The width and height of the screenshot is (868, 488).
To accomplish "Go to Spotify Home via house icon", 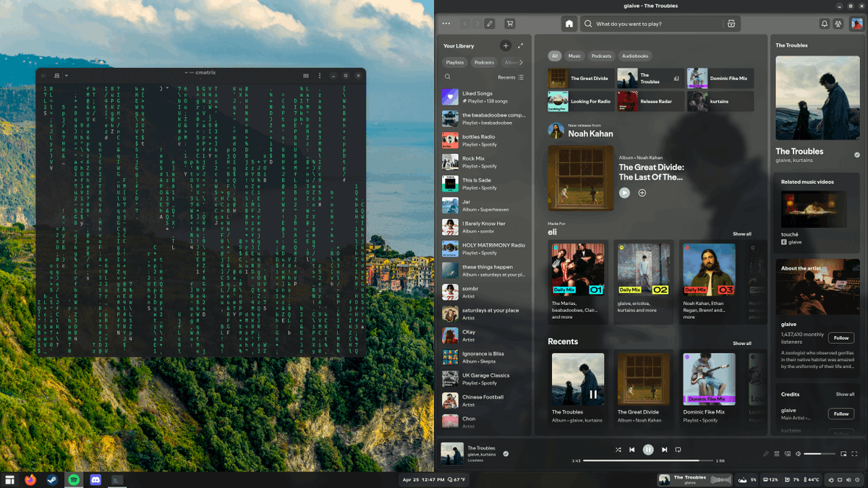I will (569, 24).
